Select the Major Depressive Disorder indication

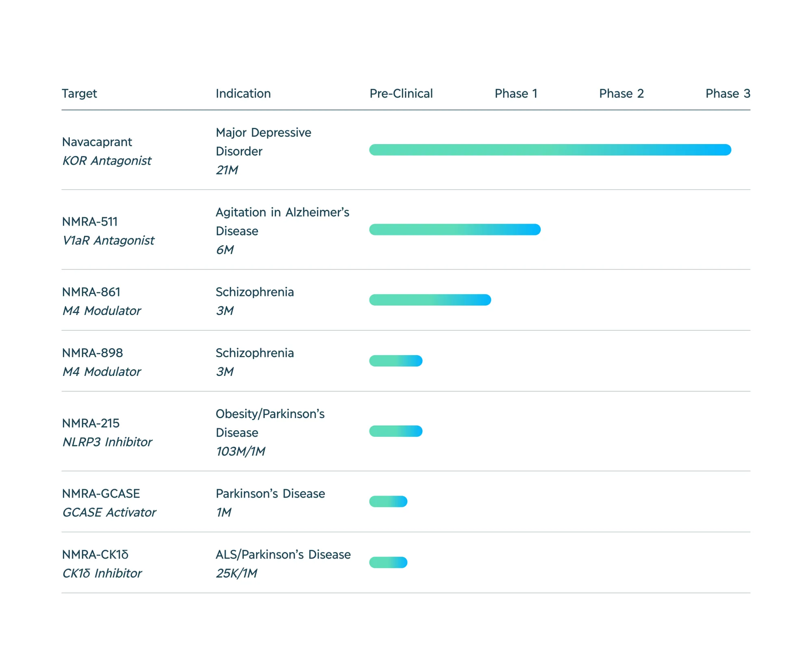(x=263, y=142)
